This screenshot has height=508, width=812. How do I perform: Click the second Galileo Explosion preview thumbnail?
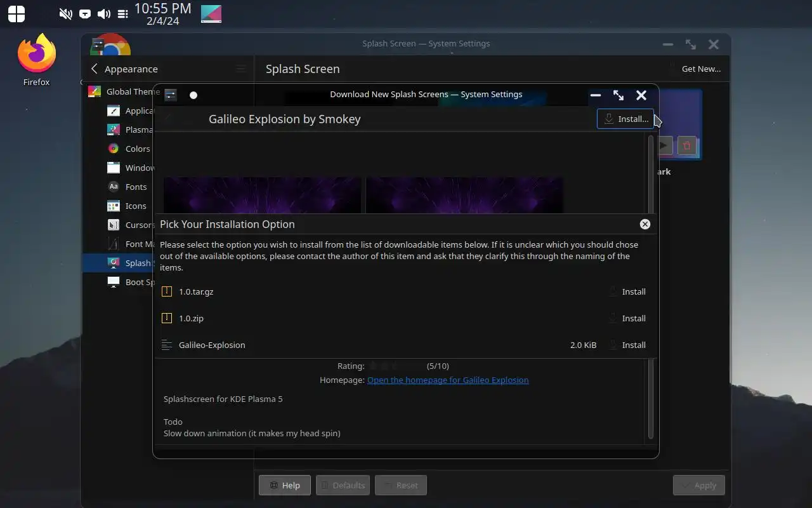[464, 195]
